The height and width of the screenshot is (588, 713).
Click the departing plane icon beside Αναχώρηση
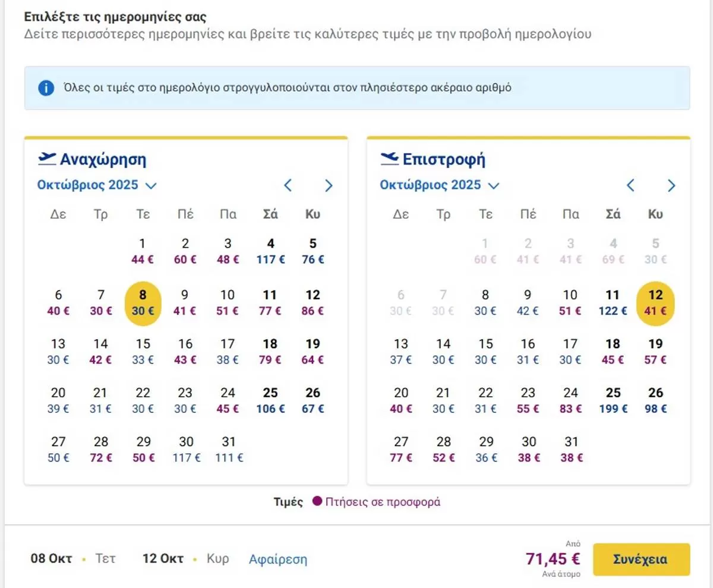coord(46,159)
